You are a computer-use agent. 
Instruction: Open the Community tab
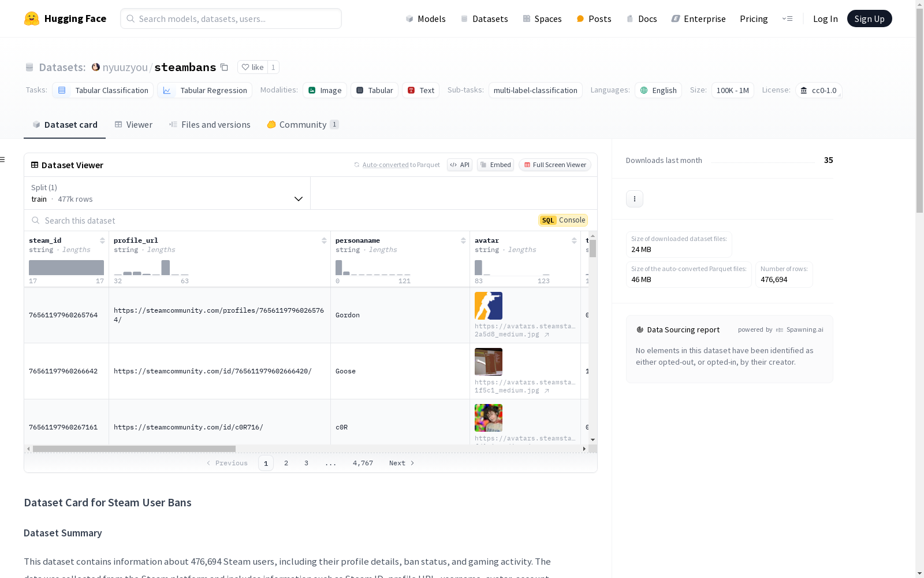(x=303, y=124)
